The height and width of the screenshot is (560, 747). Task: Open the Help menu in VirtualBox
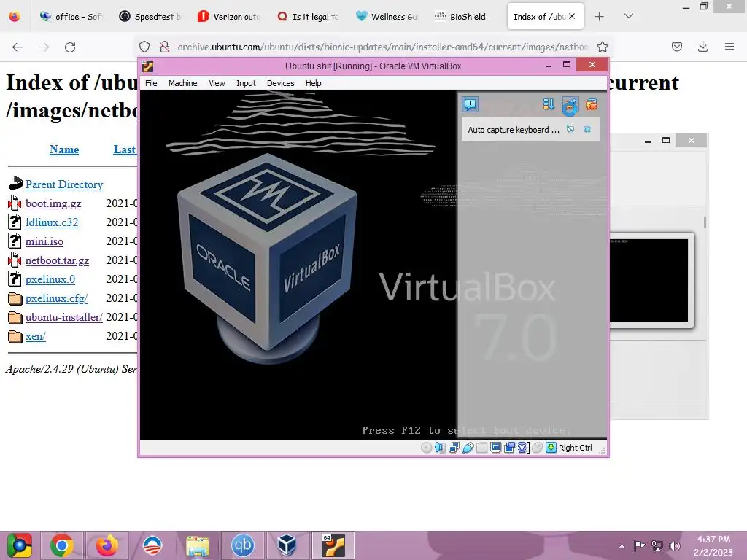tap(313, 83)
